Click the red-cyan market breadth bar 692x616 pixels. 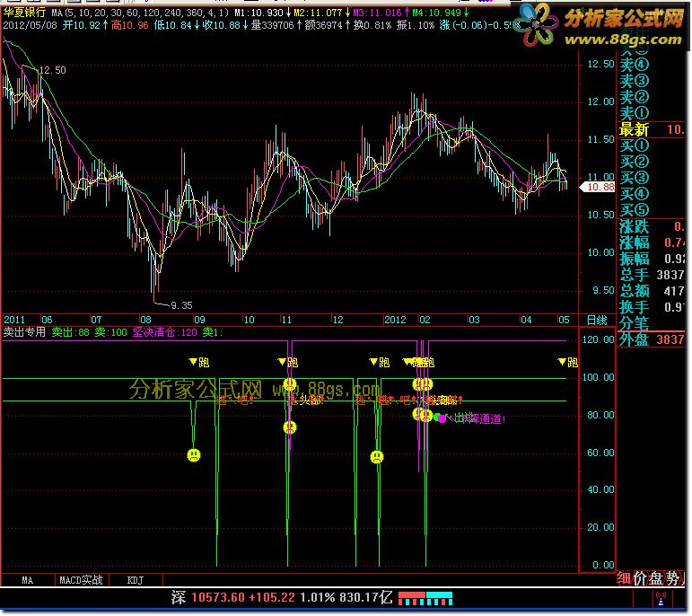point(425,599)
